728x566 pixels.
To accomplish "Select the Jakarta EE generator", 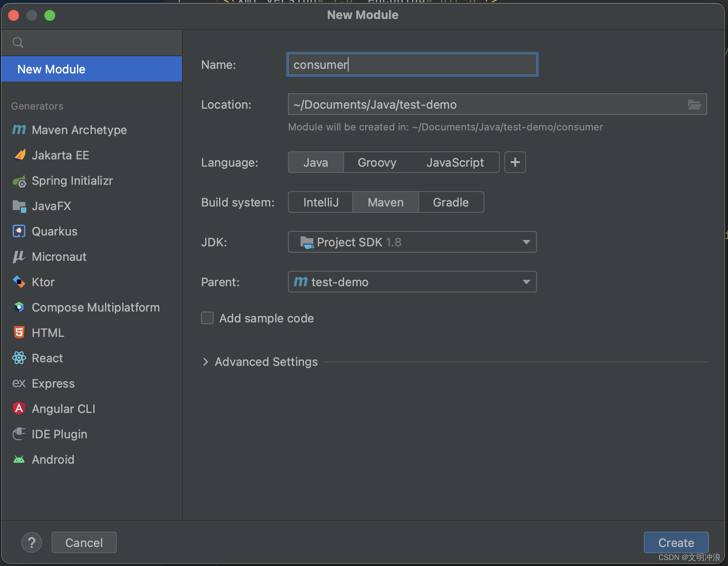I will [x=60, y=155].
